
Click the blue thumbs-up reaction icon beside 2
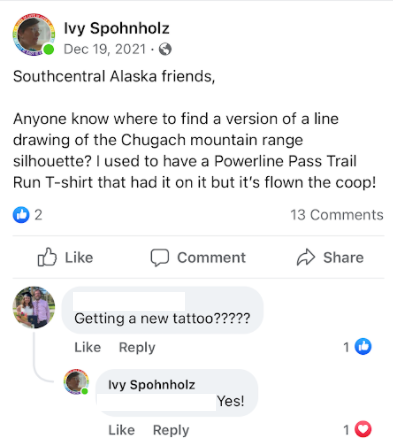tap(21, 215)
